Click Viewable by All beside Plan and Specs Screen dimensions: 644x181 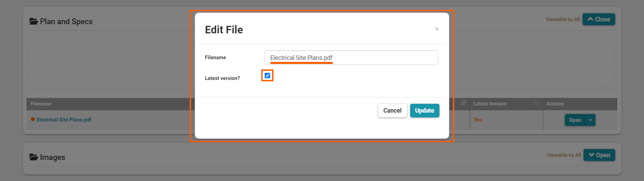pyautogui.click(x=563, y=19)
